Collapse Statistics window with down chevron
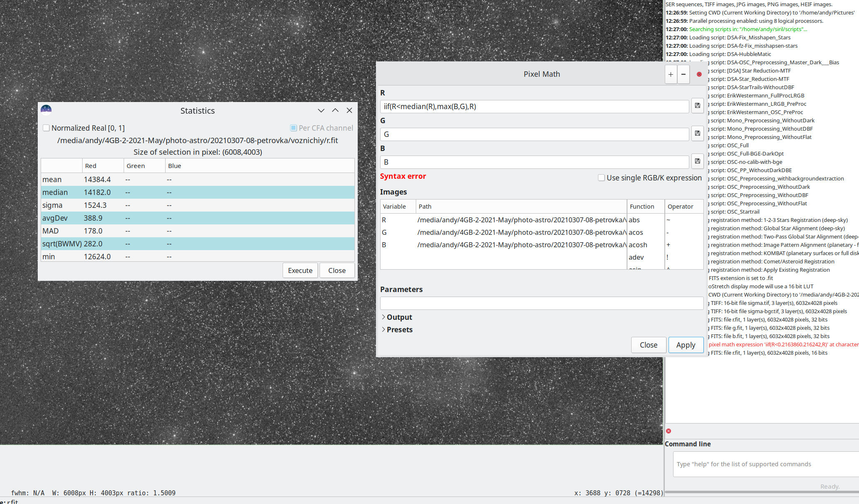Viewport: 859px width, 504px height. (321, 110)
